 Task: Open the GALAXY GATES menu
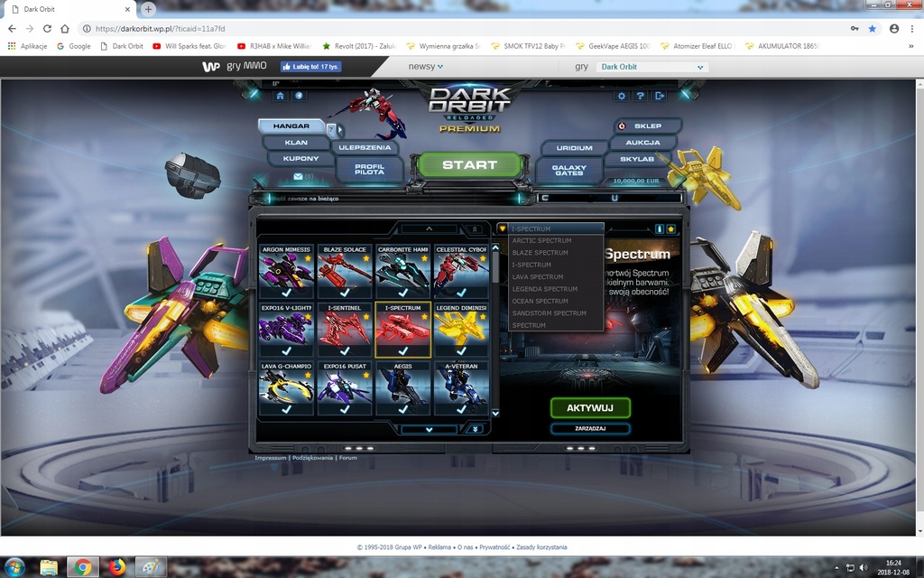(569, 171)
